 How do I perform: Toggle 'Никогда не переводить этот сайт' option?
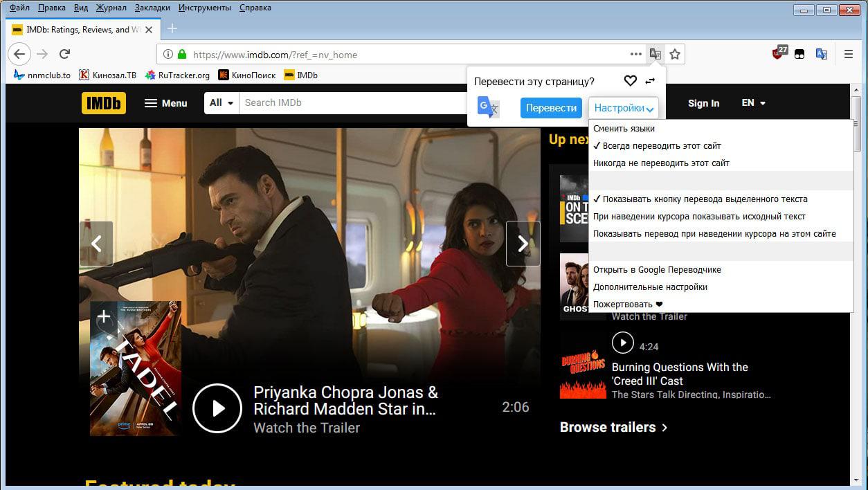(721, 163)
